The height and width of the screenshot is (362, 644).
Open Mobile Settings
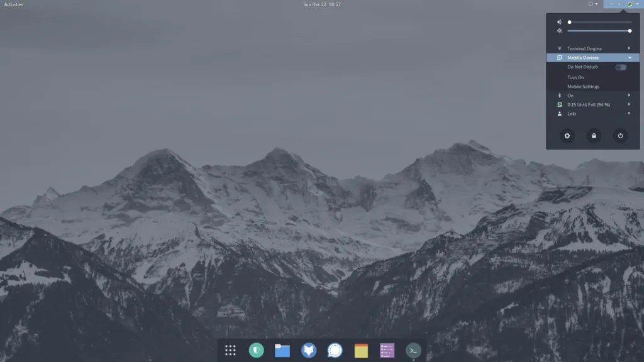(x=583, y=87)
